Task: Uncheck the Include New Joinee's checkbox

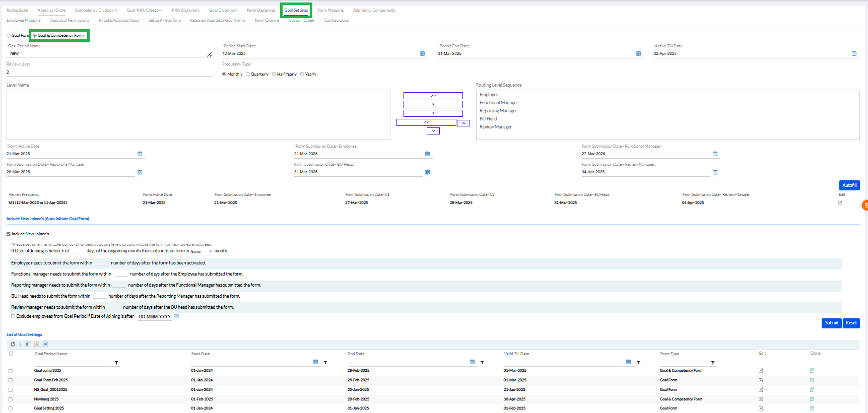Action: pyautogui.click(x=9, y=234)
